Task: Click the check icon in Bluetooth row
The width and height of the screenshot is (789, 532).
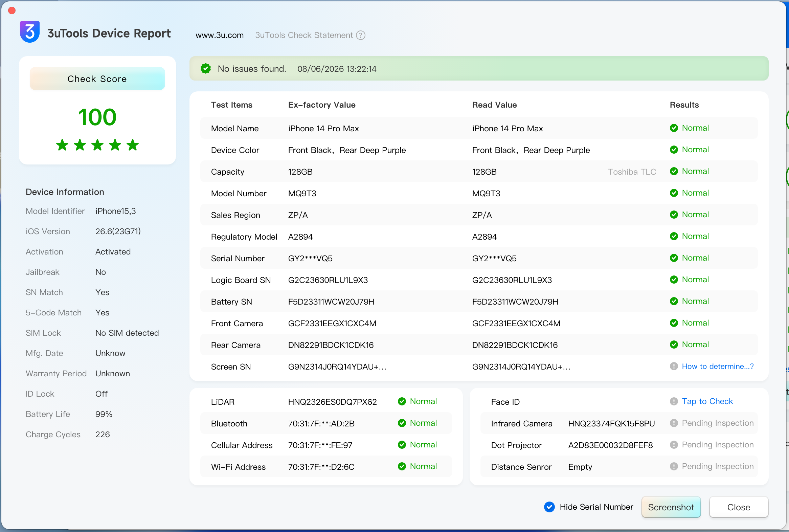Action: click(402, 423)
